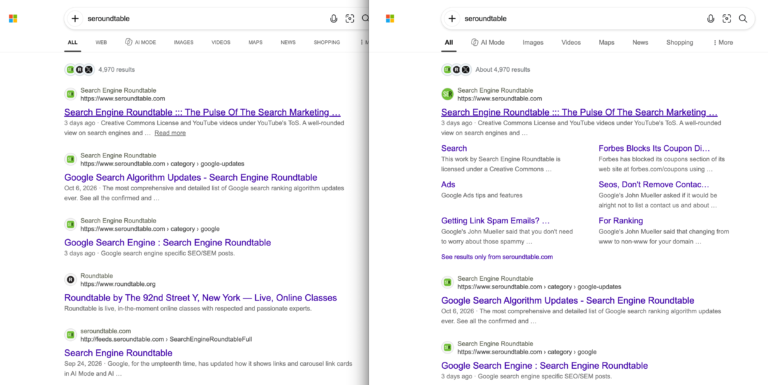The image size is (768, 385).
Task: Click the source icons cluster beside '4,970 results'
Action: point(79,70)
